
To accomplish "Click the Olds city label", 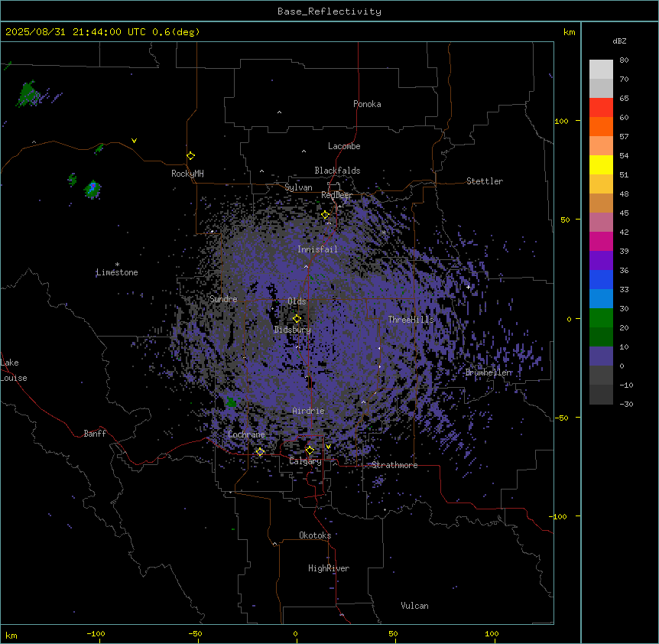I will tap(297, 301).
